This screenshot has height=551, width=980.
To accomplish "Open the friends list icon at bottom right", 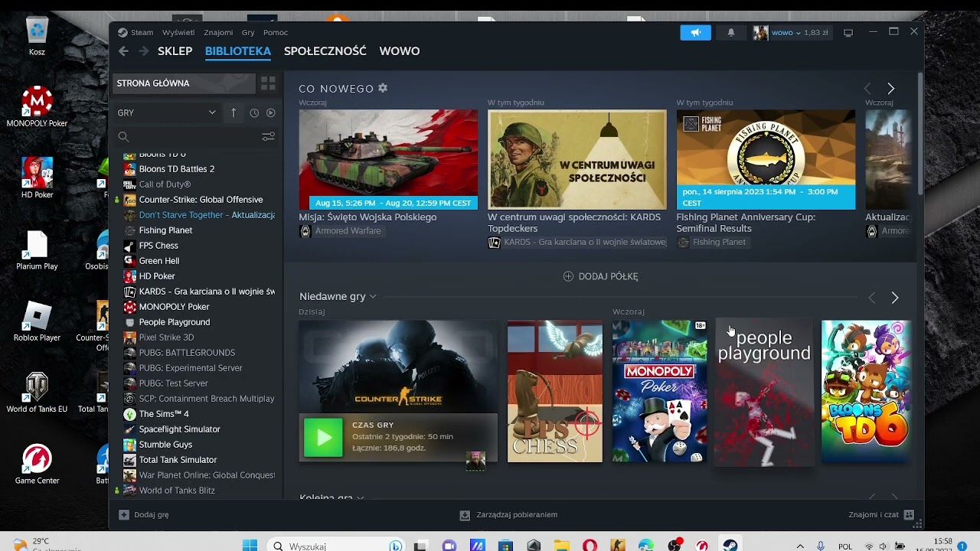I will [909, 515].
